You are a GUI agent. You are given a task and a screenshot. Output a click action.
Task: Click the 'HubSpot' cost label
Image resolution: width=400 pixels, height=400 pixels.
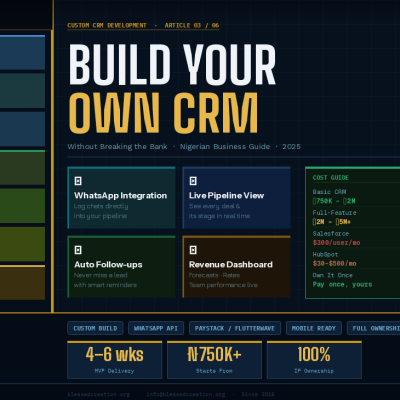pos(325,254)
